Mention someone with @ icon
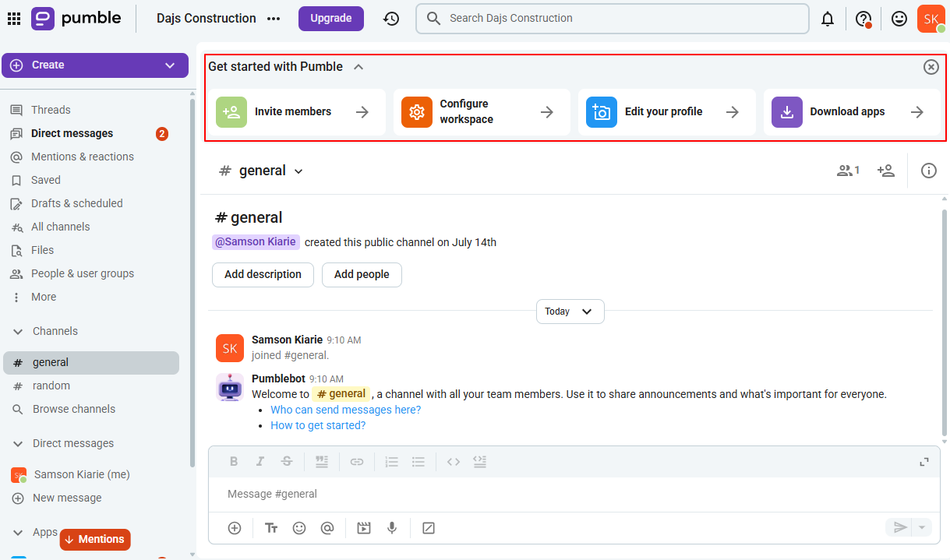 click(x=327, y=528)
